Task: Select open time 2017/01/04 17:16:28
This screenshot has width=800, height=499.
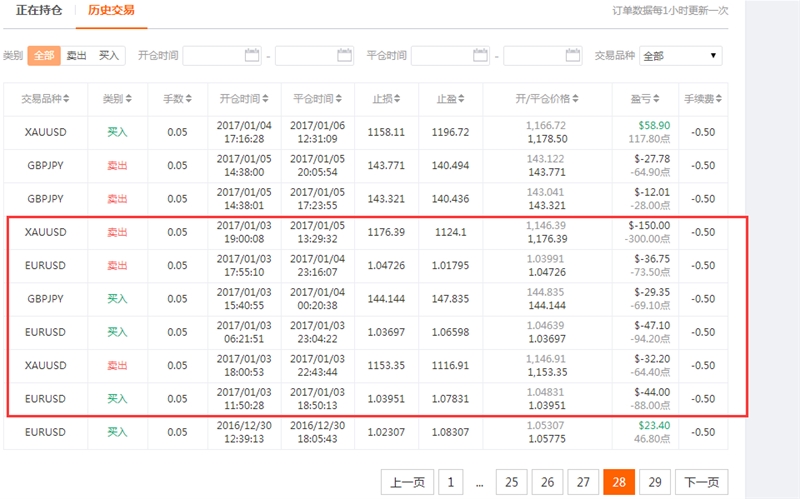Action: click(x=244, y=132)
